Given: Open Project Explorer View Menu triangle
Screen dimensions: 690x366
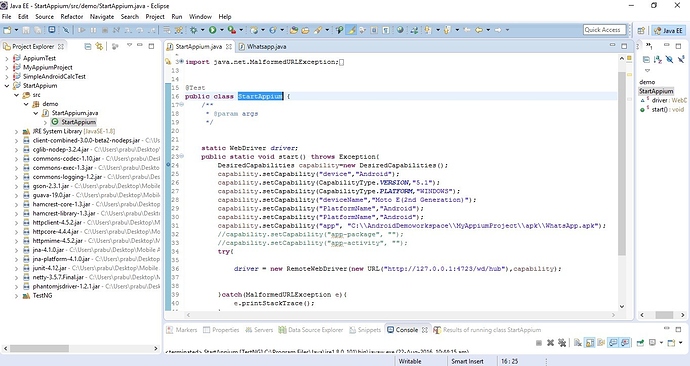Looking at the screenshot, I should (129, 45).
